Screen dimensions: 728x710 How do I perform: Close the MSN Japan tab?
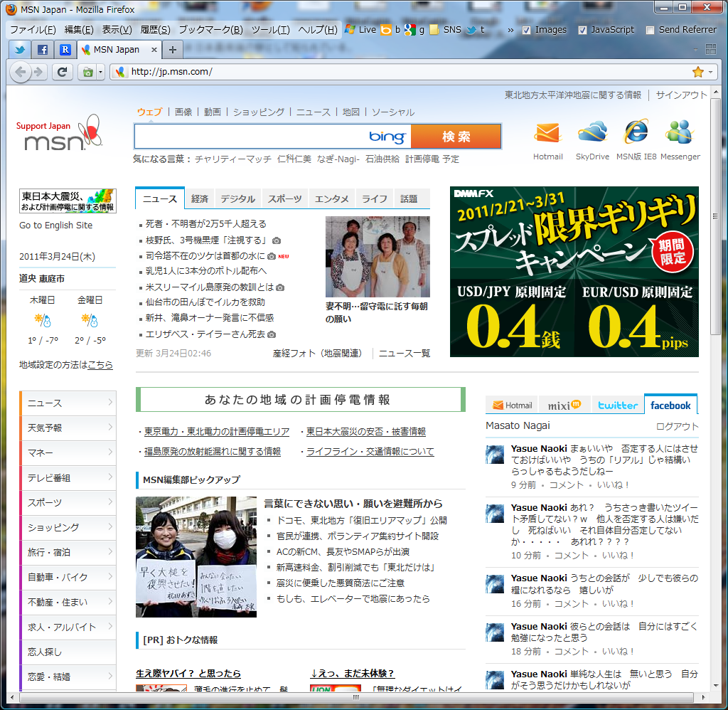point(154,49)
